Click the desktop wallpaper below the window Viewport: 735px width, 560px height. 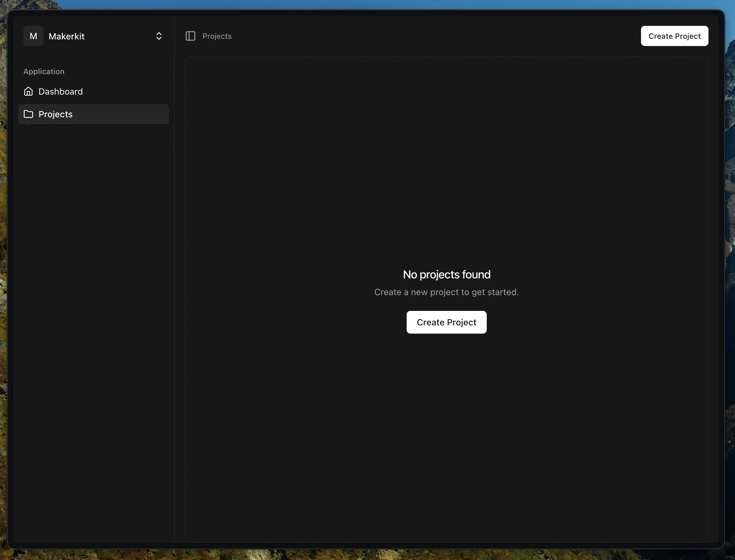coord(367,555)
